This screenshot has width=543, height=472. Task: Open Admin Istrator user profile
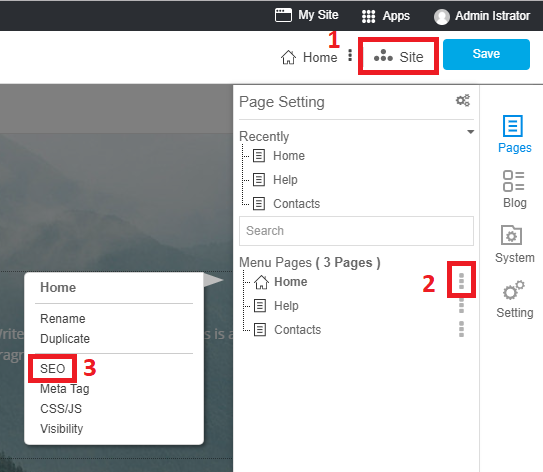tap(482, 16)
